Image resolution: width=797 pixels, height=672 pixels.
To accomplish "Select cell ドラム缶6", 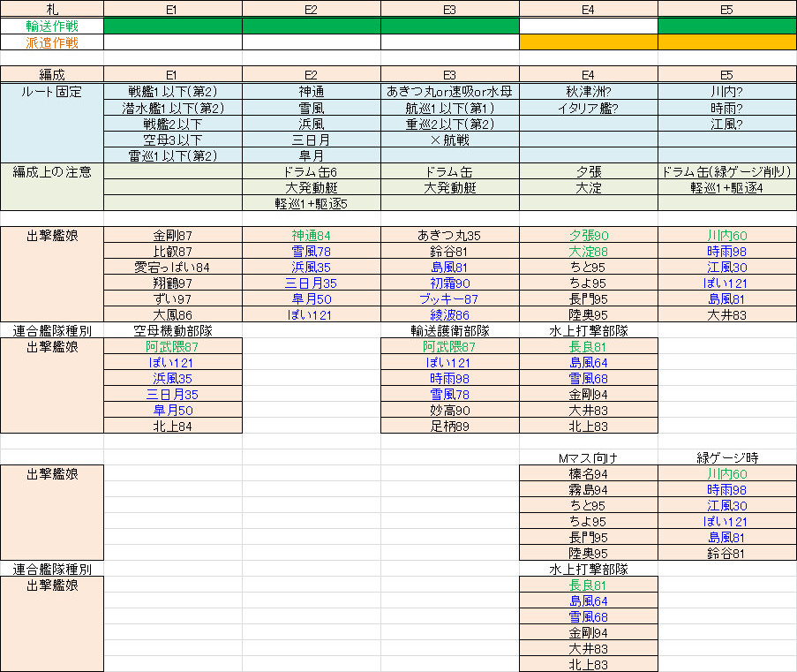I will [311, 171].
